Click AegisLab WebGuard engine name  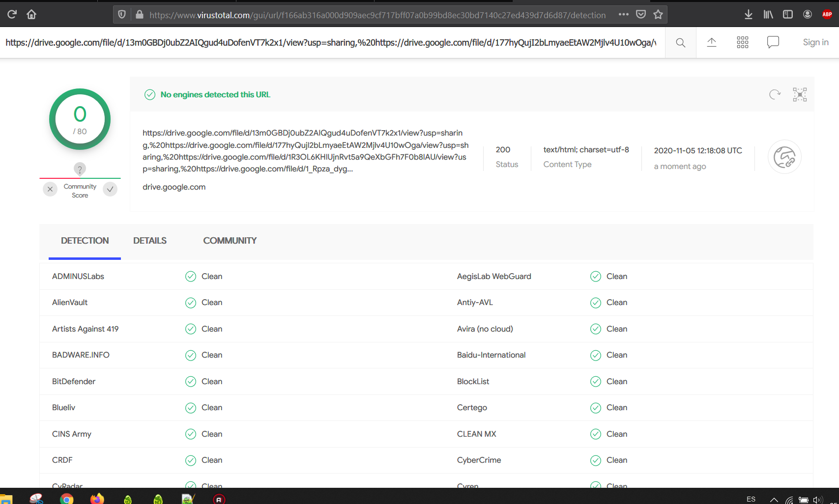tap(494, 277)
